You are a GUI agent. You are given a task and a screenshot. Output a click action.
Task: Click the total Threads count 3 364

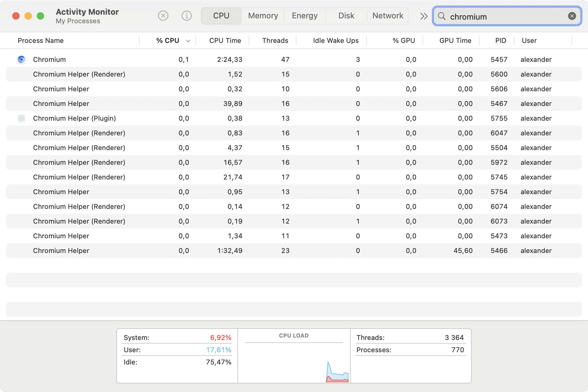(454, 337)
